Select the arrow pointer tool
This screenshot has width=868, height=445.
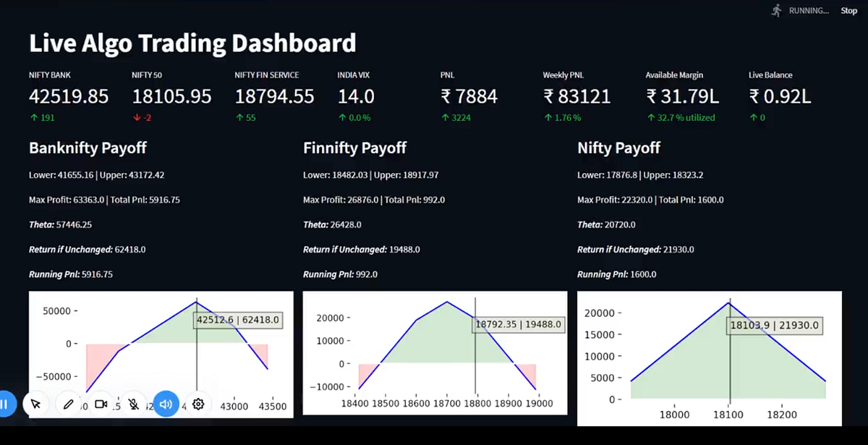[x=37, y=404]
